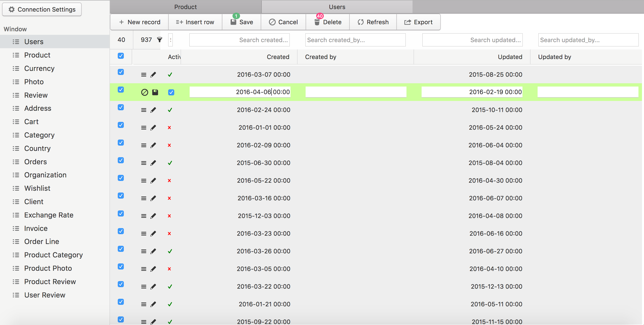Click the Updated column header
This screenshot has height=325, width=644.
tap(510, 57)
